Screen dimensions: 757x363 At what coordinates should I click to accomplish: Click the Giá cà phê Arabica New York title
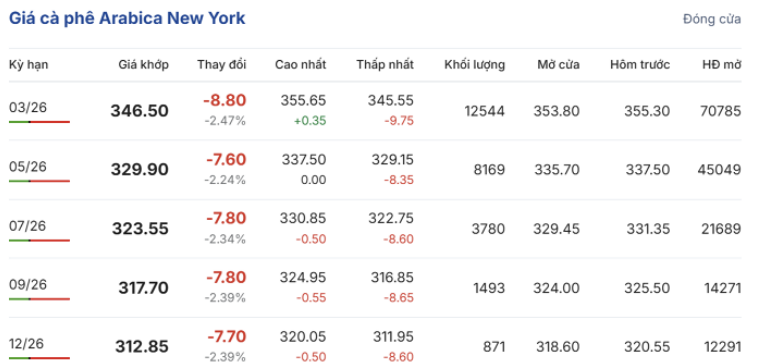click(x=127, y=18)
